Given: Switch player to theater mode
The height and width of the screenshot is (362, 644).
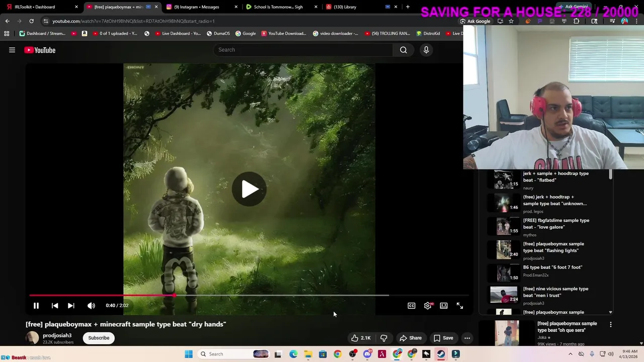Looking at the screenshot, I should point(444,306).
